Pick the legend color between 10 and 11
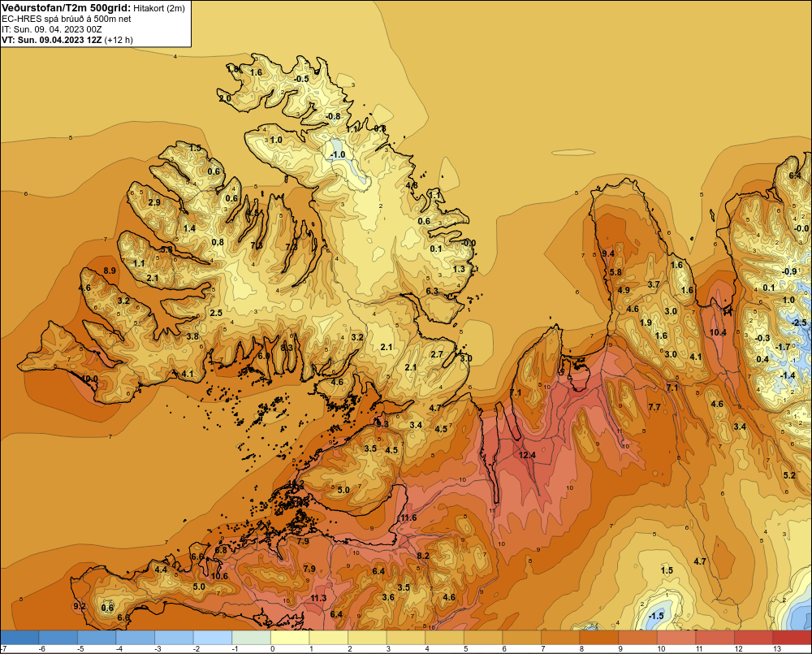 click(676, 637)
